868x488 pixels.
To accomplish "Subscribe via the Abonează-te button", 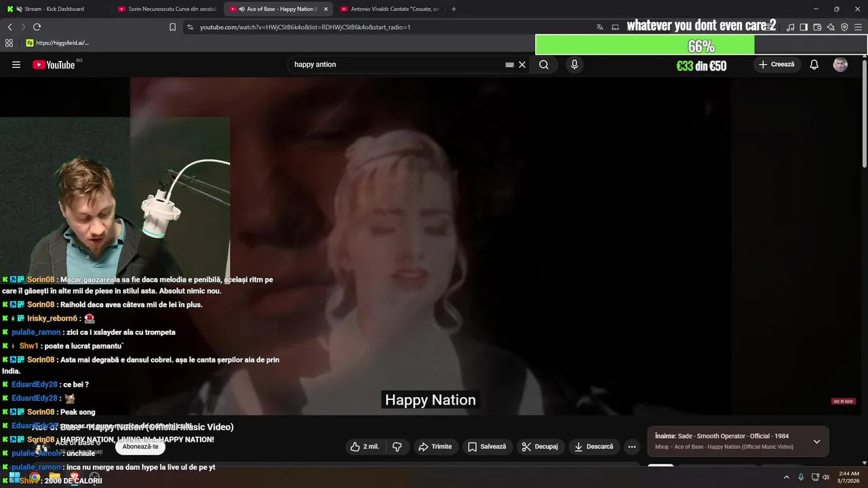I will 140,447.
